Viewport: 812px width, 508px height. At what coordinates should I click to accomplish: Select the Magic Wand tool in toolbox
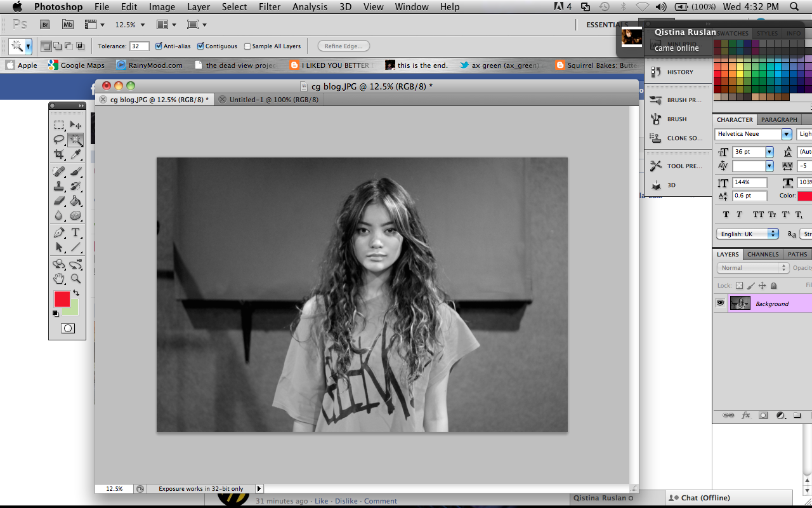coord(75,140)
